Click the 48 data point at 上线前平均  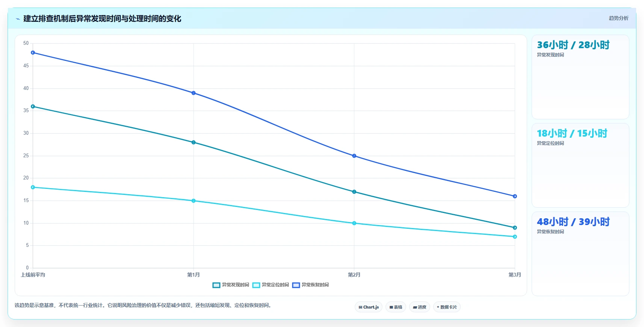(x=33, y=53)
